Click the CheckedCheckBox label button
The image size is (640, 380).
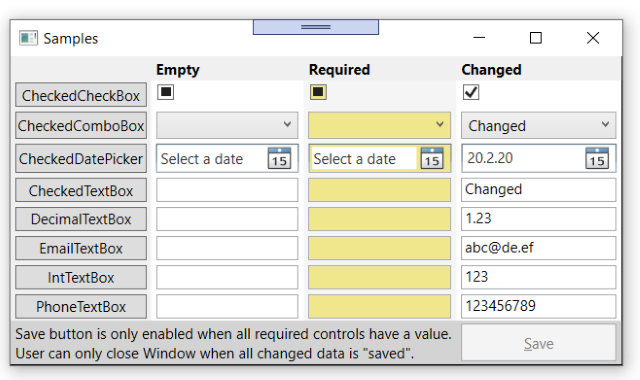[81, 96]
